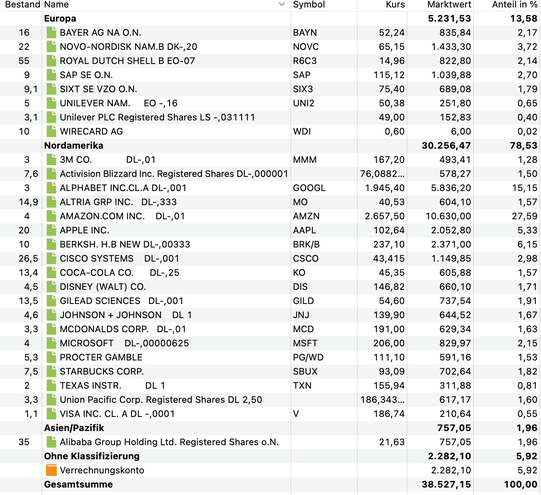The width and height of the screenshot is (541, 495).
Task: Select Unilever PLC Registered Shares row
Action: (270, 118)
